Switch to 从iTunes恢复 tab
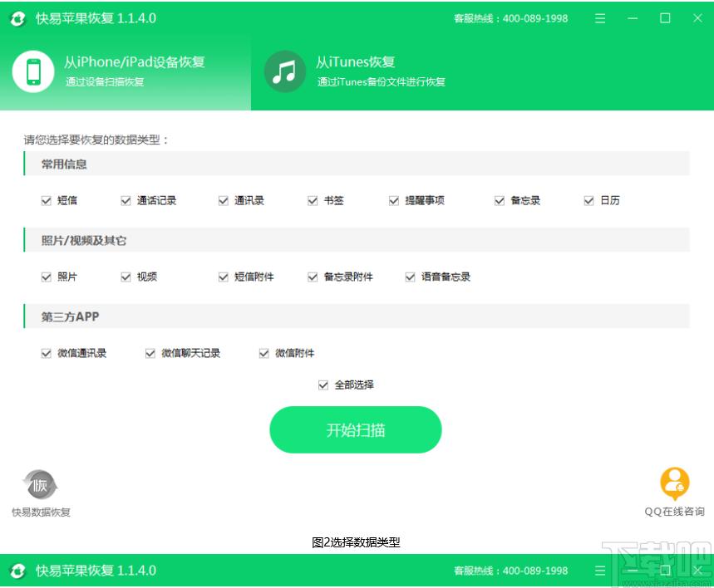 [378, 71]
